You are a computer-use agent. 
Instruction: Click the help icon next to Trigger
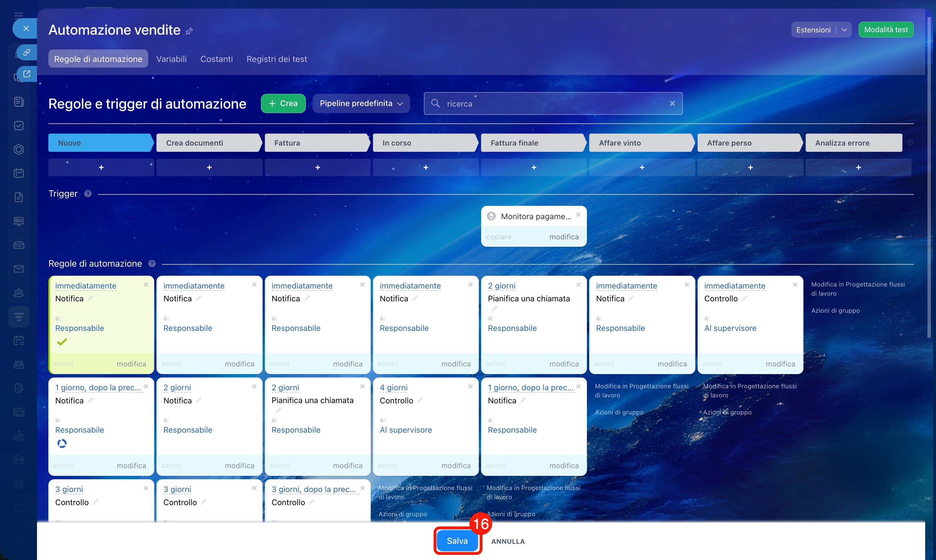click(88, 194)
